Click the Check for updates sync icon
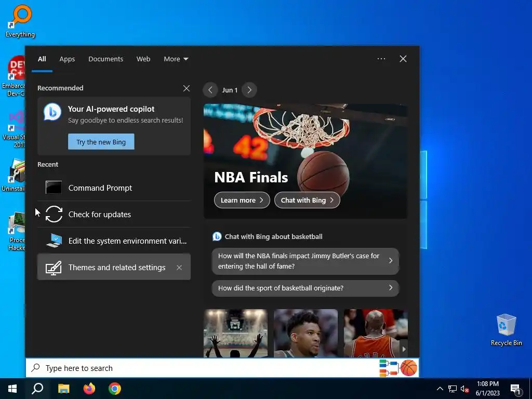 (54, 214)
